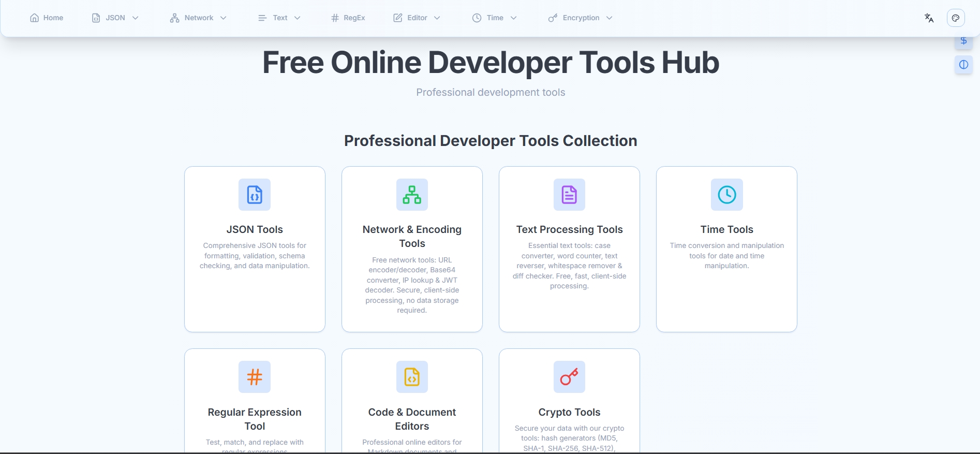Screen dimensions: 980x454
Task: Expand the Network menu chevron
Action: [x=224, y=18]
